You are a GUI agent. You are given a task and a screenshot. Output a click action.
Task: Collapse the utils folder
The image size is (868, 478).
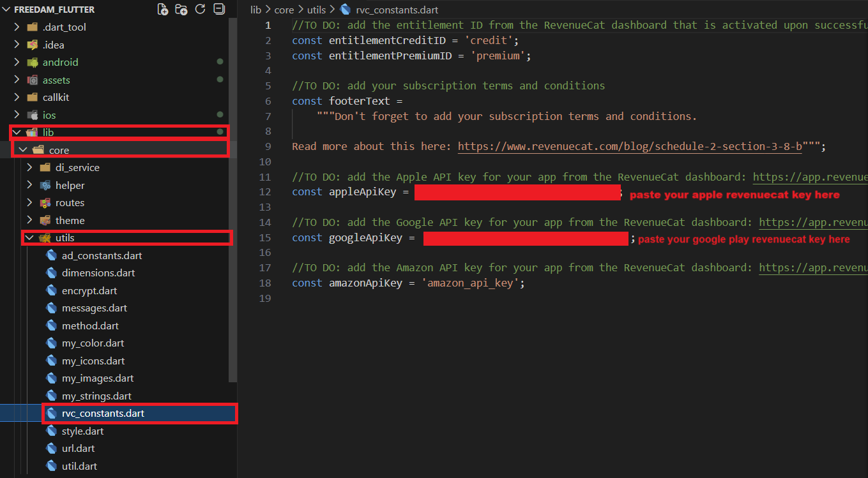(29, 238)
